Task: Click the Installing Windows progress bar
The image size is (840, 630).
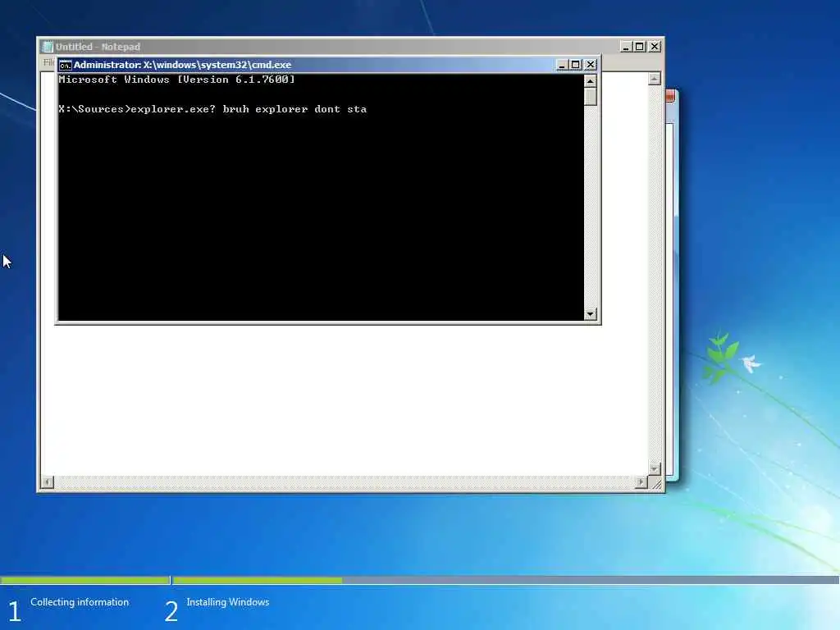Action: coord(505,580)
